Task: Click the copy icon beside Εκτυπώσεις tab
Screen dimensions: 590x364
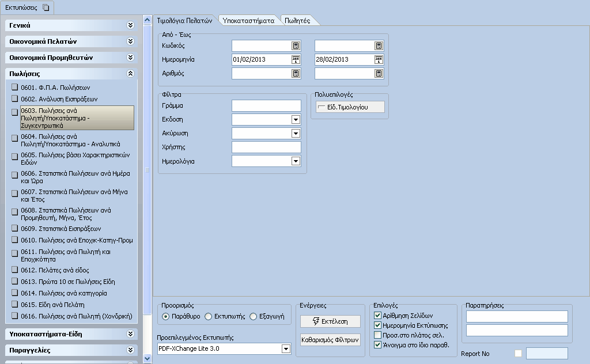Action: [x=46, y=7]
